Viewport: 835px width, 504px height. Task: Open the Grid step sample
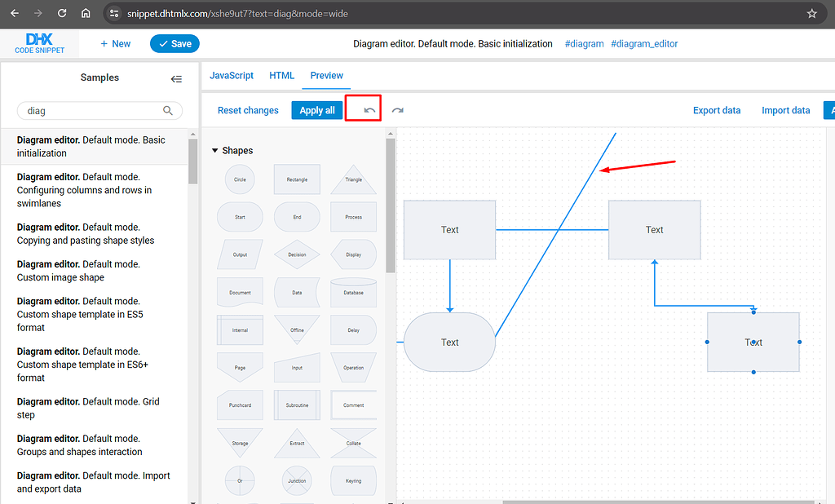coord(88,408)
